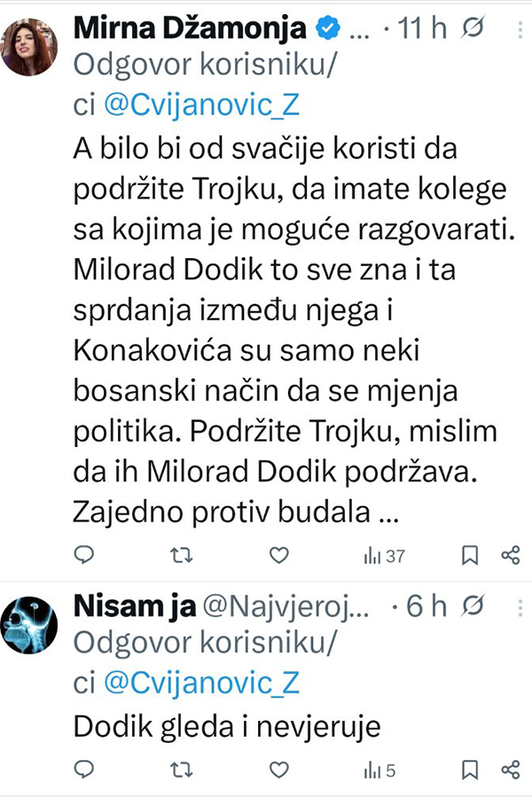This screenshot has height=798, width=532.
Task: Open Mirna Džamonja's profile name link
Action: (x=193, y=29)
